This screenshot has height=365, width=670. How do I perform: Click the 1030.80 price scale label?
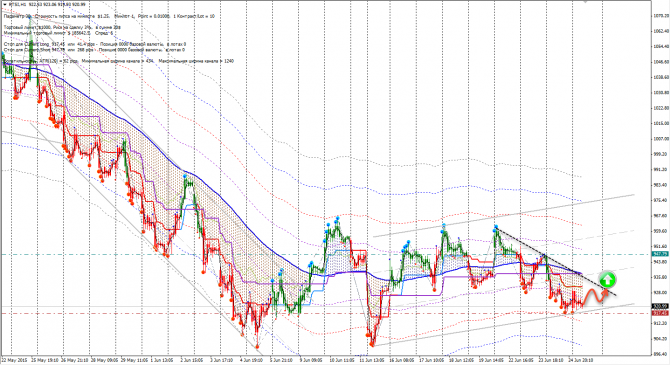[661, 92]
